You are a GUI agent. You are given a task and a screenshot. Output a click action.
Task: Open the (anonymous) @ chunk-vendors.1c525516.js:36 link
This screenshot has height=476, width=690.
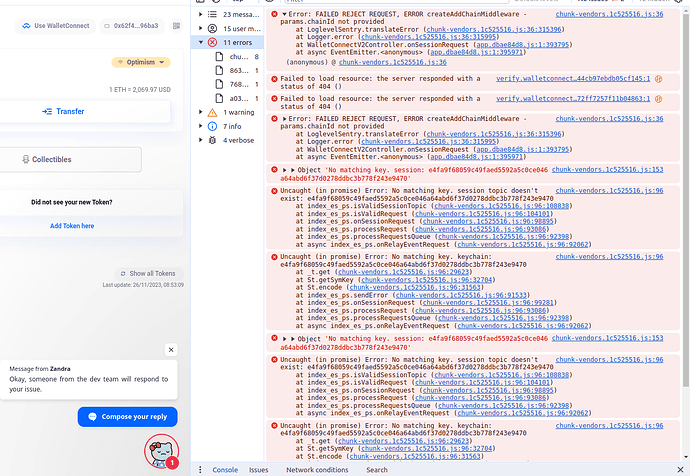pyautogui.click(x=393, y=62)
